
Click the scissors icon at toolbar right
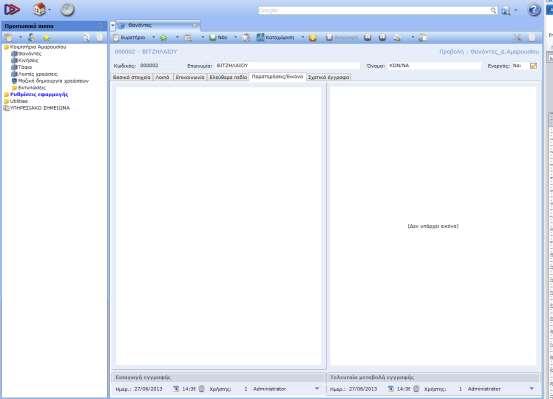point(517,37)
